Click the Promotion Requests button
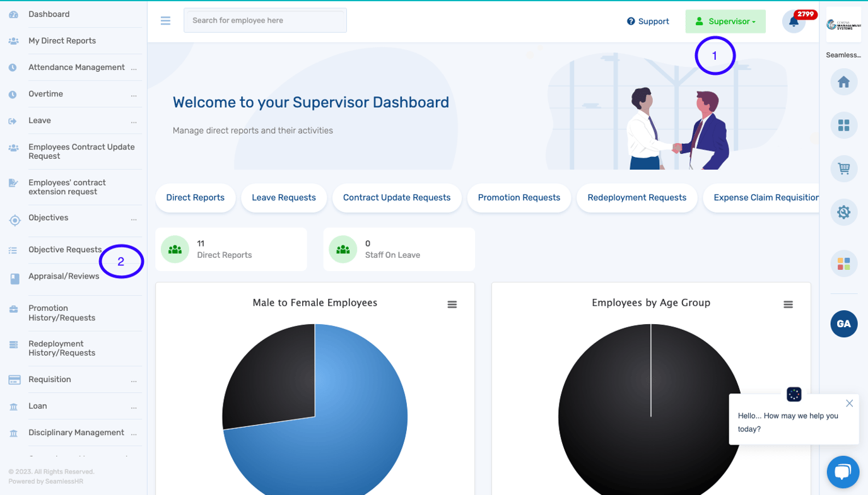Image resolution: width=868 pixels, height=495 pixels. coord(519,198)
